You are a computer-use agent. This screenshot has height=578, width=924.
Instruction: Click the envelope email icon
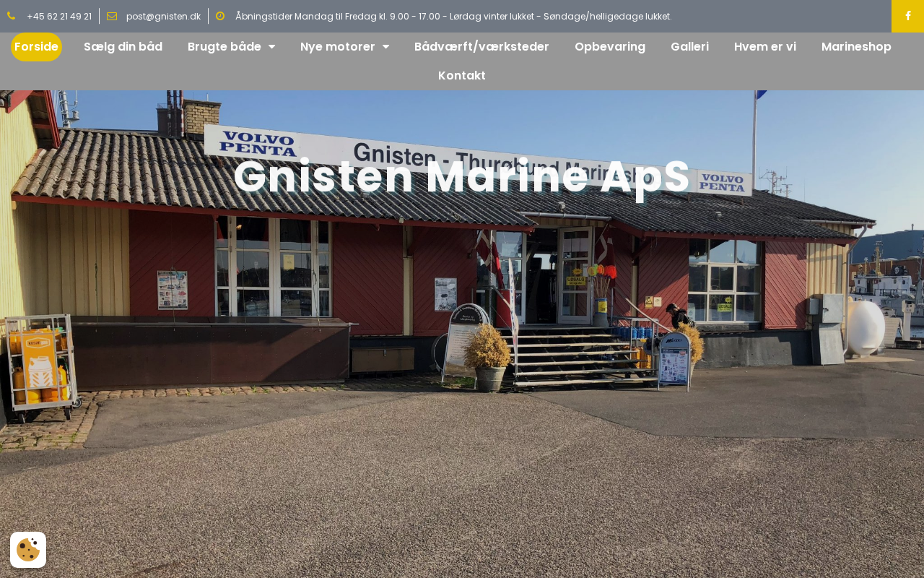coord(112,16)
